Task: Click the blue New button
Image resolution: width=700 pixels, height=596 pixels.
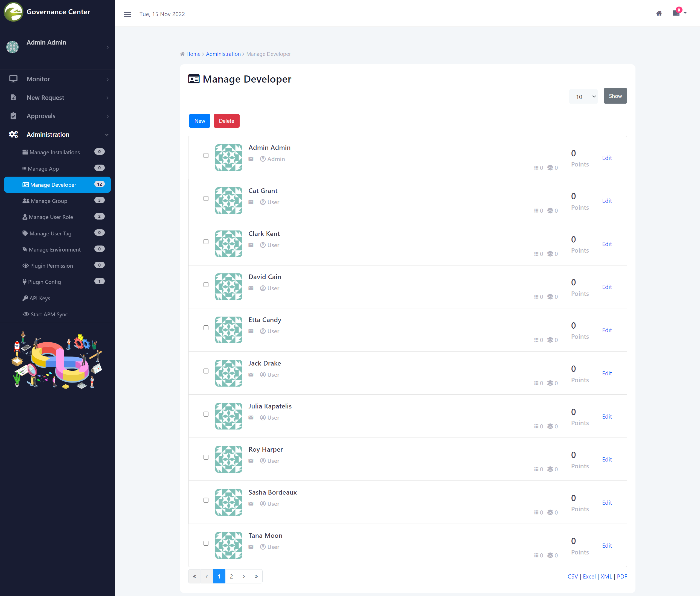Action: click(199, 121)
